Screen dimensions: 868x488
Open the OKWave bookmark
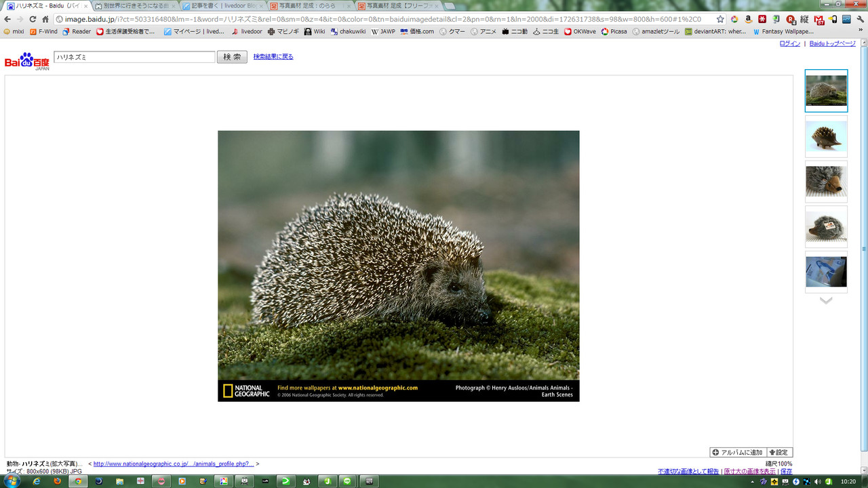pyautogui.click(x=580, y=31)
